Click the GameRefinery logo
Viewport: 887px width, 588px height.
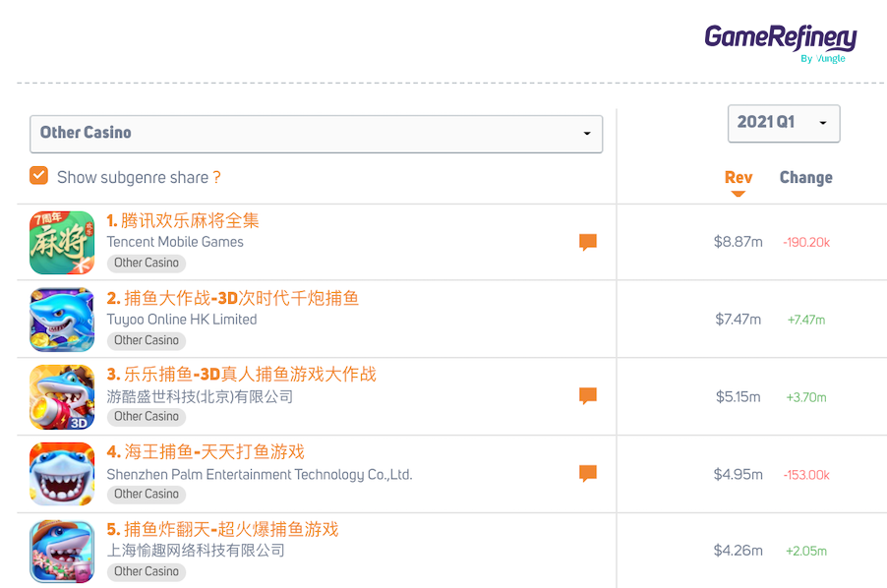(780, 41)
